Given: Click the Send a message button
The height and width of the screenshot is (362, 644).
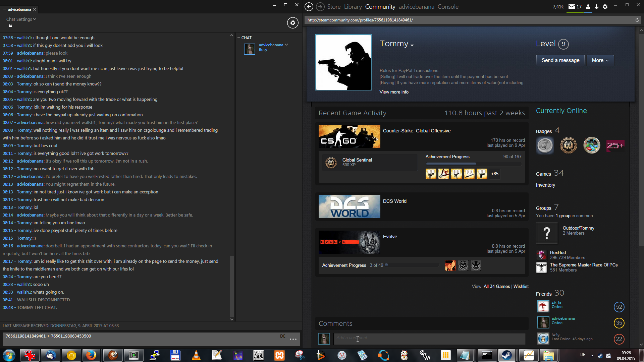Looking at the screenshot, I should pos(560,60).
